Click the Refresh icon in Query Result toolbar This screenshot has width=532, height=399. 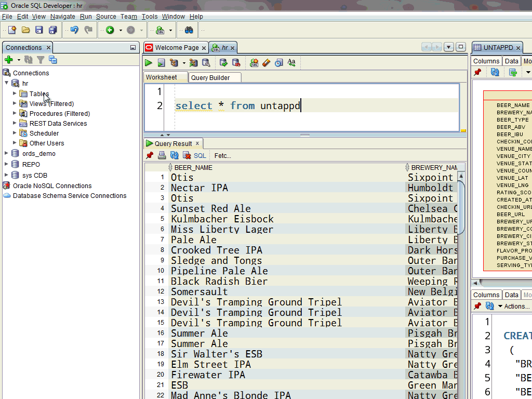pyautogui.click(x=175, y=155)
